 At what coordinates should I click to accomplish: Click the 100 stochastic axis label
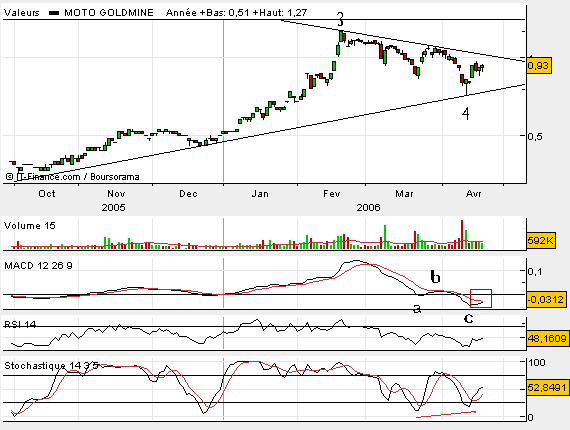coord(537,362)
